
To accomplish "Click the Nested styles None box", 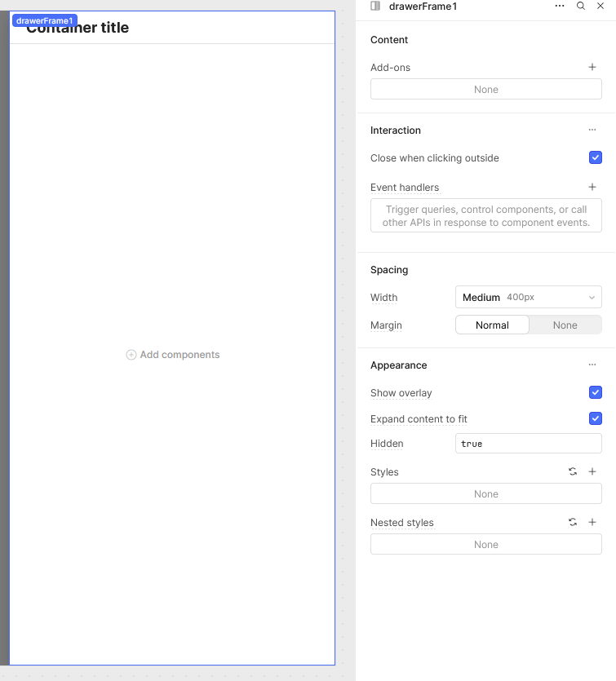I will point(485,544).
